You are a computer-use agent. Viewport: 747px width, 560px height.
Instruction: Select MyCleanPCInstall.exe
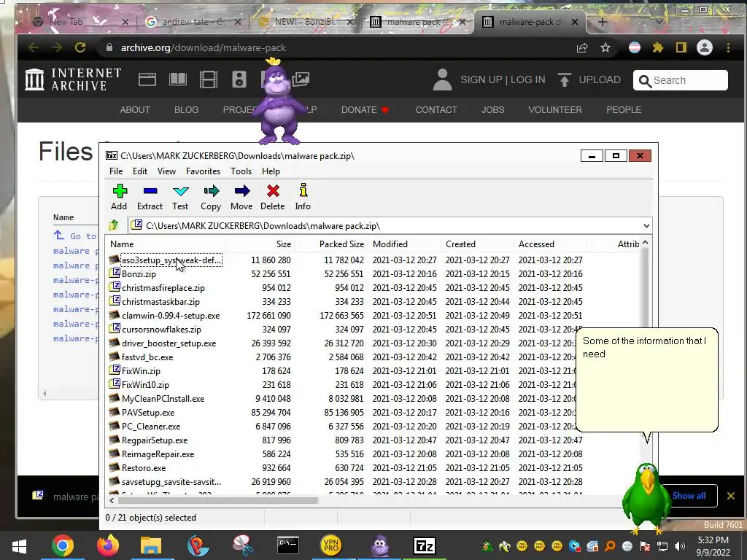pyautogui.click(x=163, y=399)
